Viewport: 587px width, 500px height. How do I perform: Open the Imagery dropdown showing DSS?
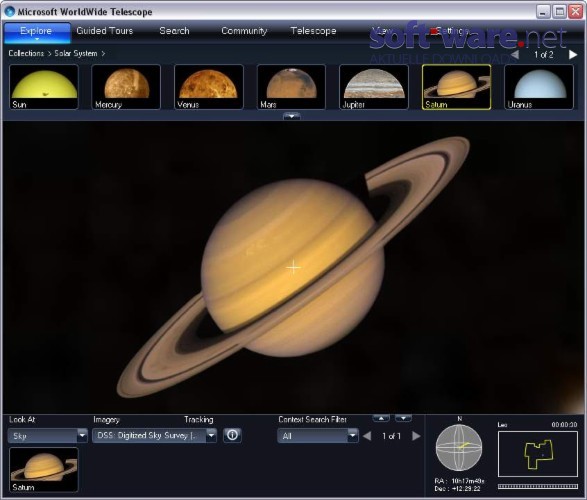[154, 436]
